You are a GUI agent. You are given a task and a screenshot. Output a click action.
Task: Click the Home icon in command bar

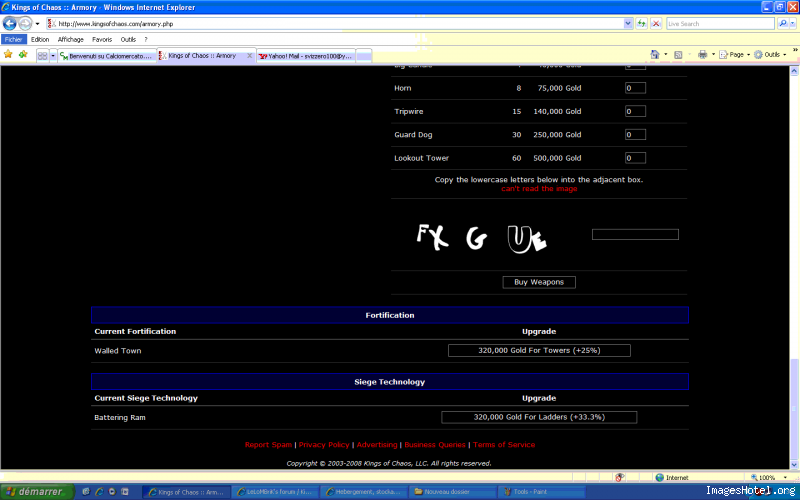point(655,55)
